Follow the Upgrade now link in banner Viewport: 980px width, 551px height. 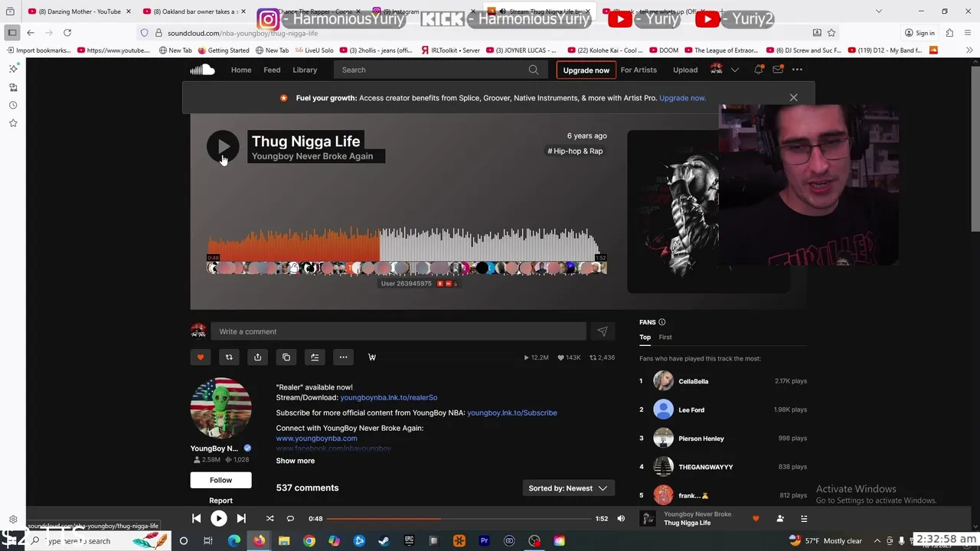[x=682, y=98]
